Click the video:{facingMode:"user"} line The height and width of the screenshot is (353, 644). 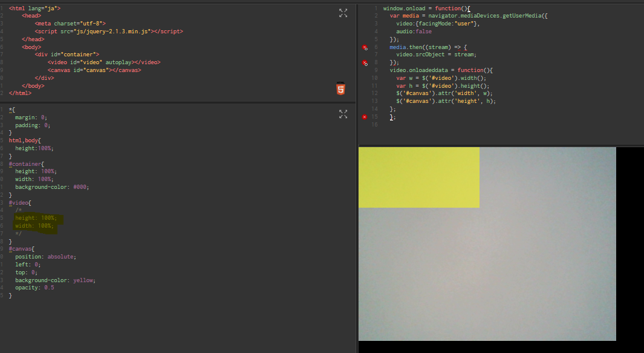pyautogui.click(x=438, y=24)
